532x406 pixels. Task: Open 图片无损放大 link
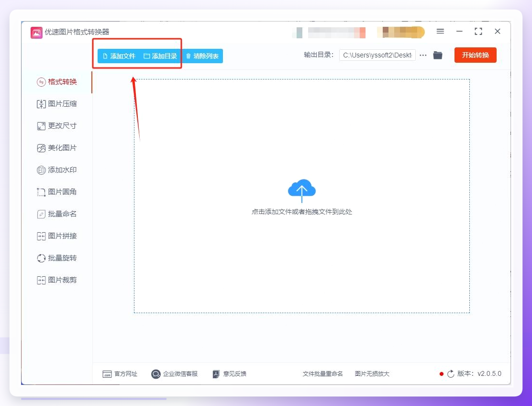(372, 374)
